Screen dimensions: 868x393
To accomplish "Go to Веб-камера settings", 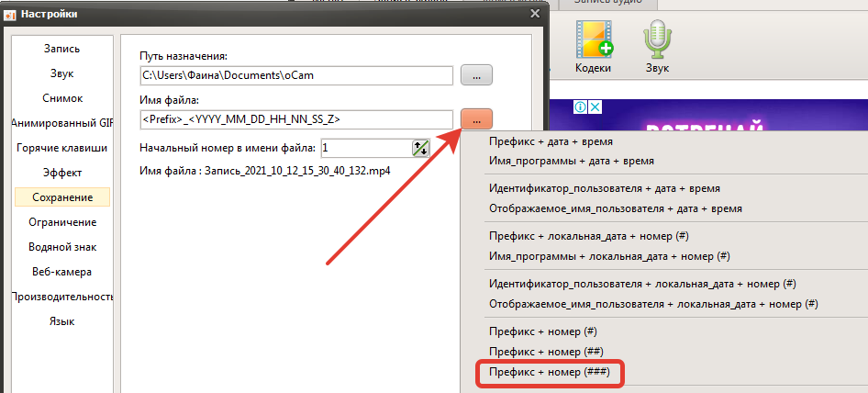I will pyautogui.click(x=62, y=272).
